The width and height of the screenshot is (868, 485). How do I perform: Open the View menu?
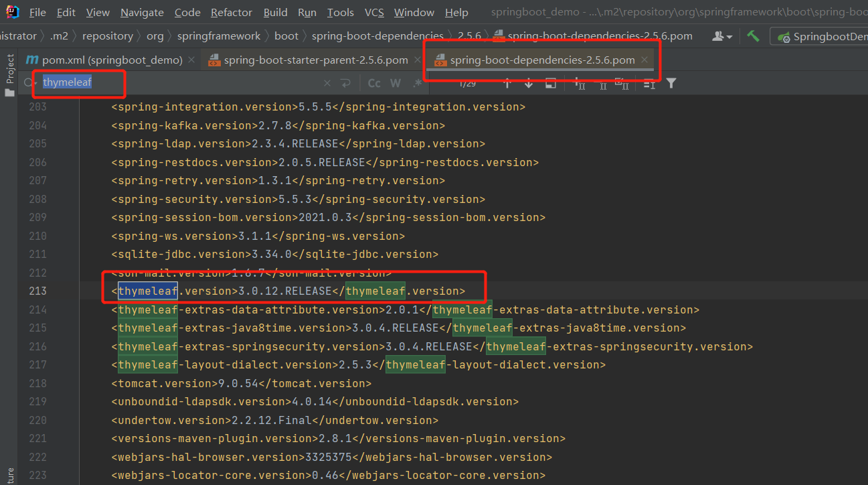98,12
